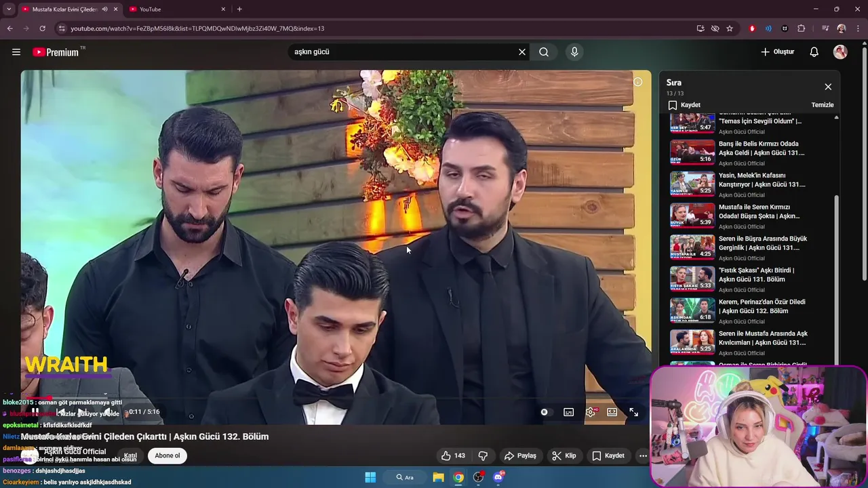868x488 pixels.
Task: Close the Sıra queue panel
Action: tap(828, 87)
